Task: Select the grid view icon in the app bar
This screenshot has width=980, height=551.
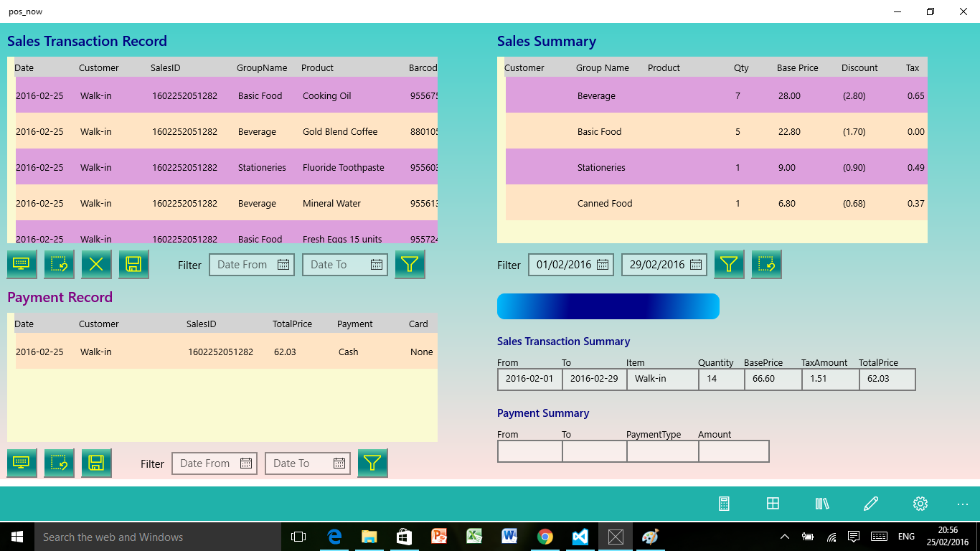Action: 773,503
